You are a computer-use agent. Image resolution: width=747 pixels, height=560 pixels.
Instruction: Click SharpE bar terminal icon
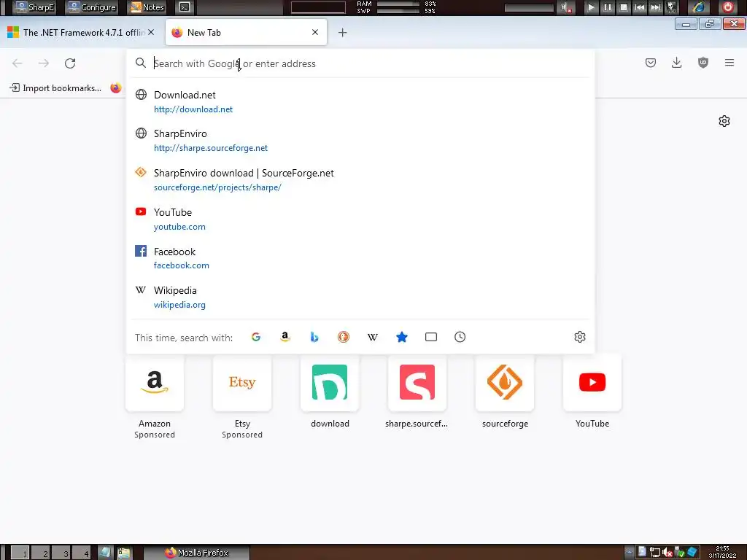(185, 7)
